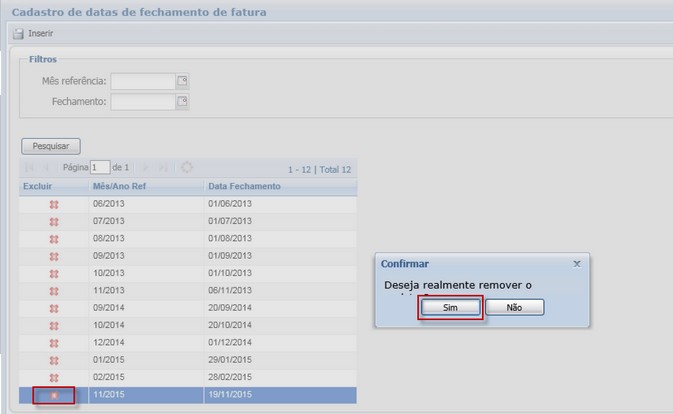Viewport: 673px width, 414px height.
Task: Click the delete icon for 11/2015
Action: point(55,396)
